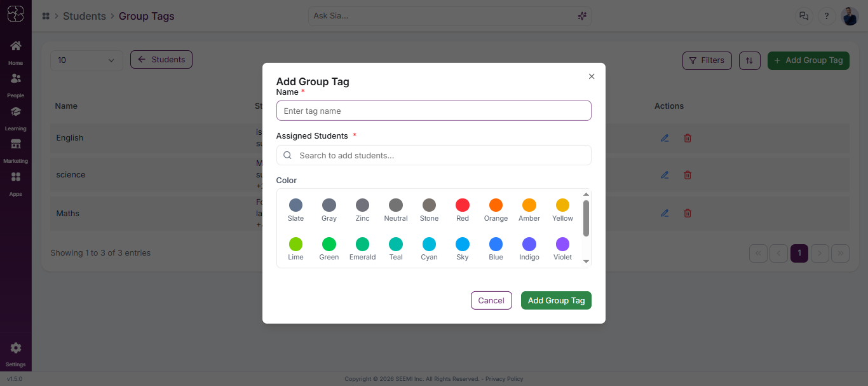This screenshot has height=386, width=868.
Task: Edit the Maths group tag
Action: (665, 213)
